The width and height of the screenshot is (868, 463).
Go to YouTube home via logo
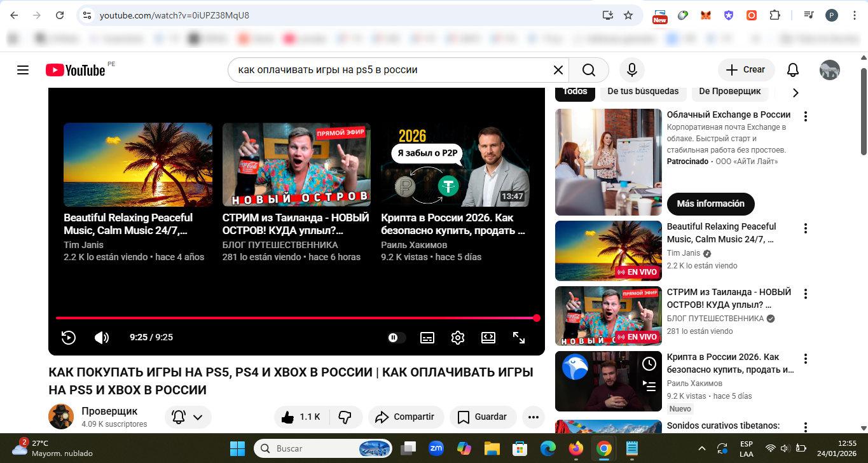[x=75, y=70]
